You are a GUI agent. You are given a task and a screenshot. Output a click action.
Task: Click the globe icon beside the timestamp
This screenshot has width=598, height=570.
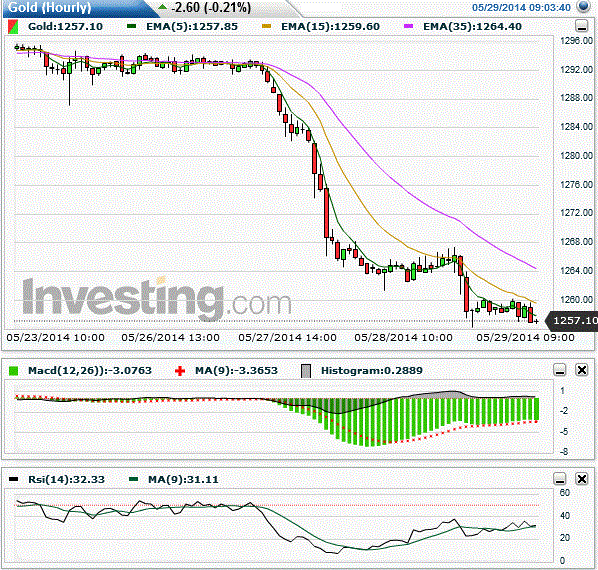click(584, 6)
